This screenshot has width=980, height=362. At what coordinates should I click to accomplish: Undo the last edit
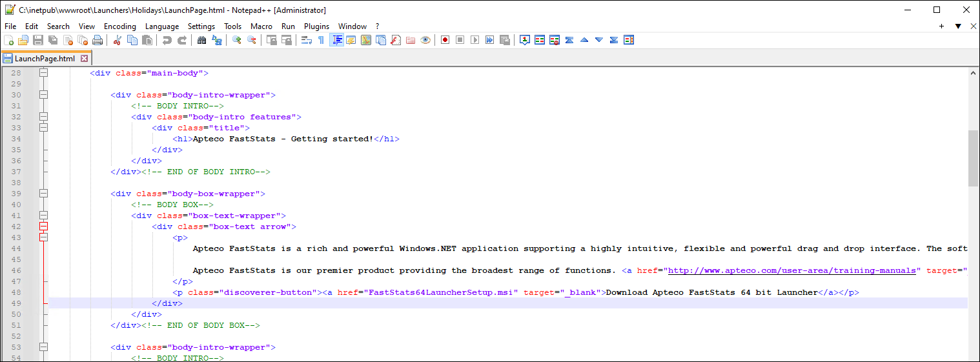click(167, 40)
